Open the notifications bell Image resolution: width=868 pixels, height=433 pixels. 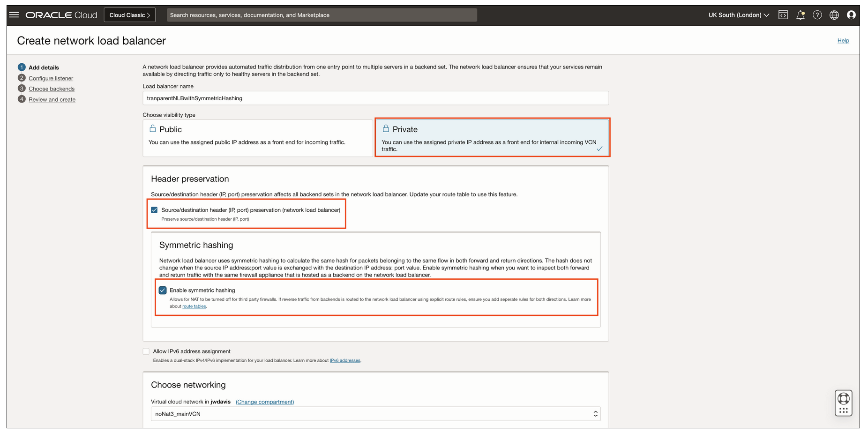click(800, 15)
